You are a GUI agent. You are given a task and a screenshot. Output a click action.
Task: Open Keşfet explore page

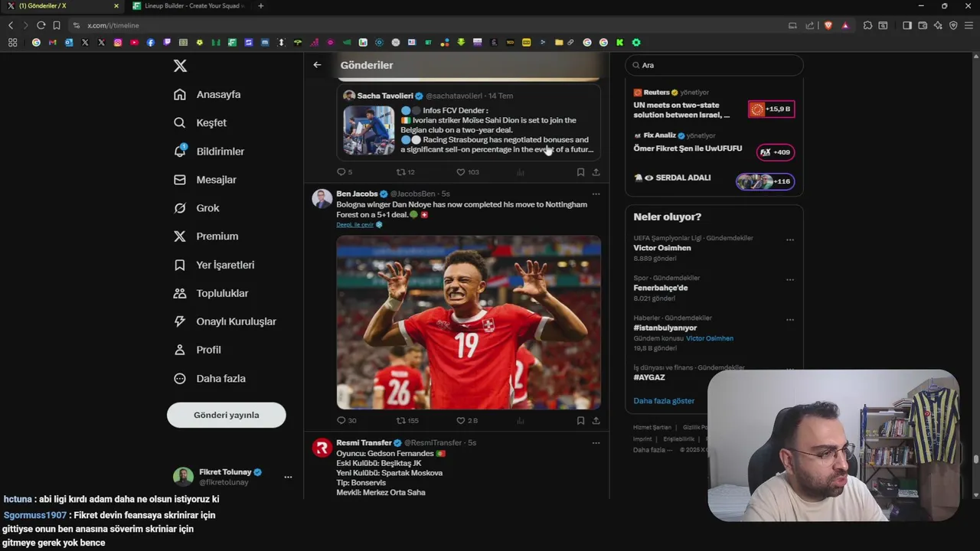click(199, 122)
